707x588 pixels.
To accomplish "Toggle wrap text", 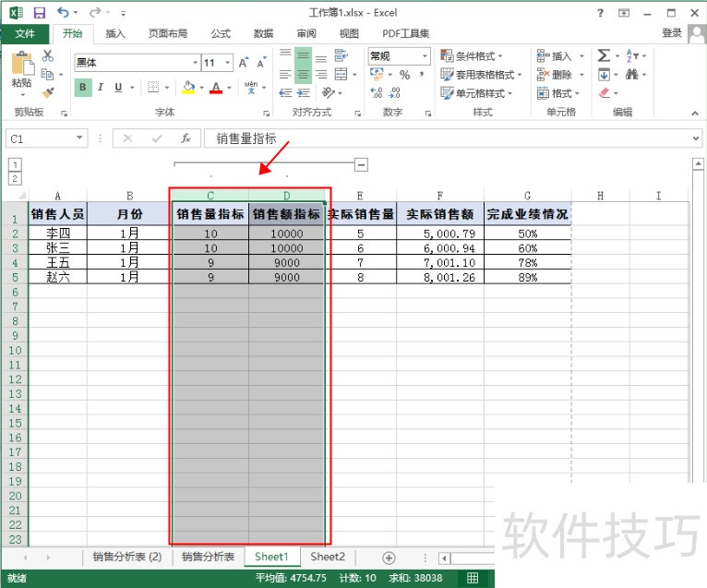I will click(x=342, y=55).
